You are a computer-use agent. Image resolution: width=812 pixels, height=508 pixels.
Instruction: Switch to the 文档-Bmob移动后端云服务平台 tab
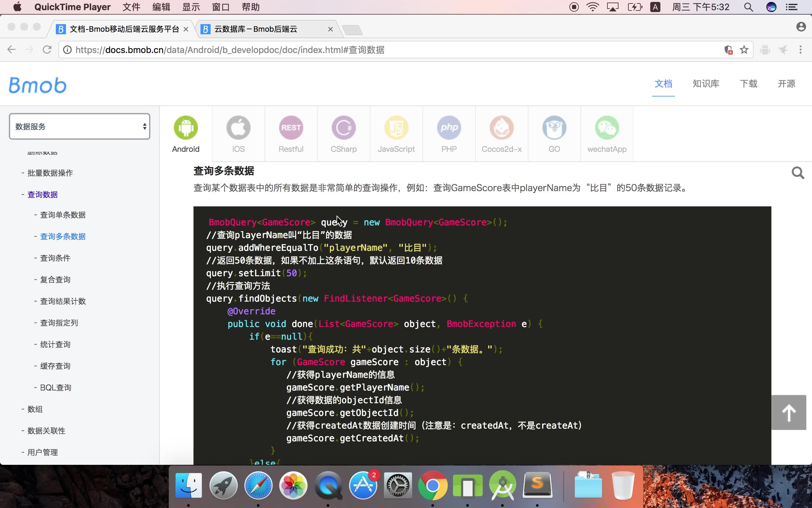[124, 29]
